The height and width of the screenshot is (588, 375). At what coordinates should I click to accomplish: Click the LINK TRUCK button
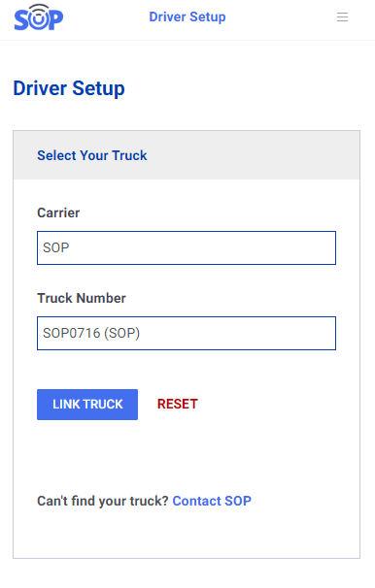coord(87,405)
